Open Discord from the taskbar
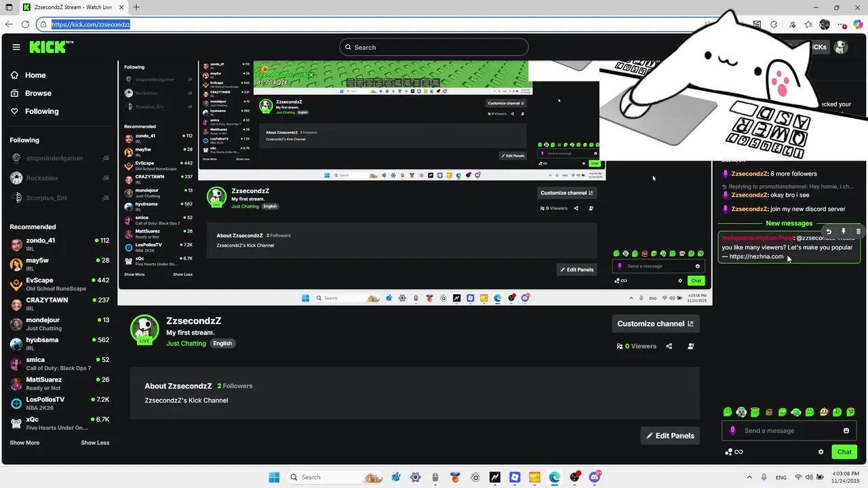 pyautogui.click(x=595, y=477)
